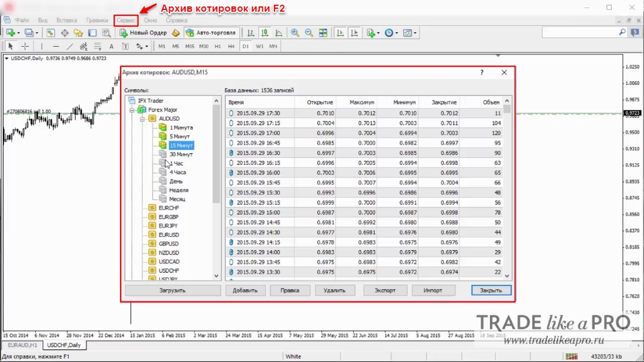Viewport: 644px width, 362px height.
Task: Click the Экспорт button
Action: pos(385,291)
